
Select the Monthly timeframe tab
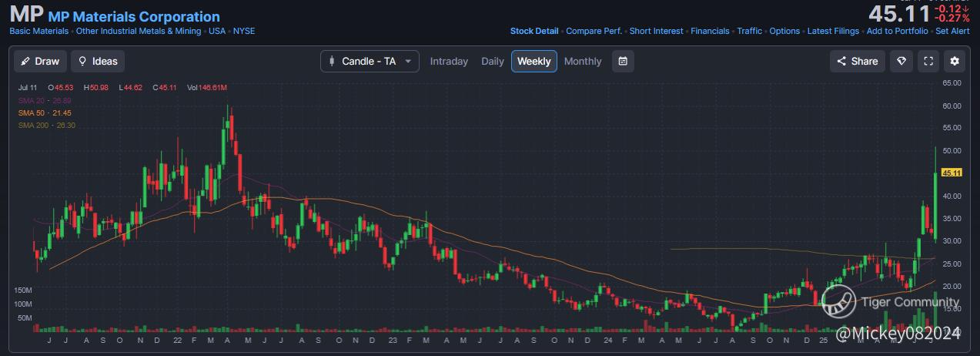(x=583, y=61)
